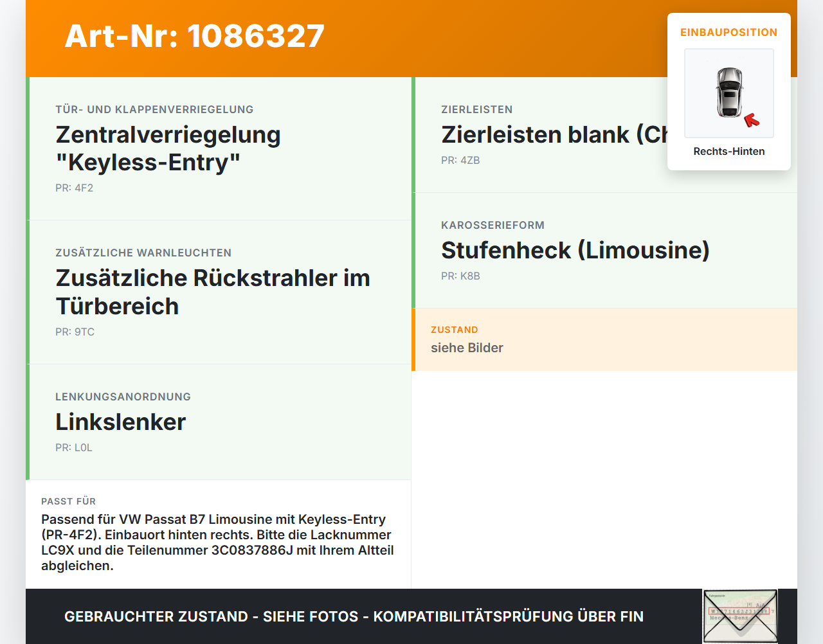Click the 'siehe Bilder' condition text
This screenshot has height=644, width=823.
[467, 348]
